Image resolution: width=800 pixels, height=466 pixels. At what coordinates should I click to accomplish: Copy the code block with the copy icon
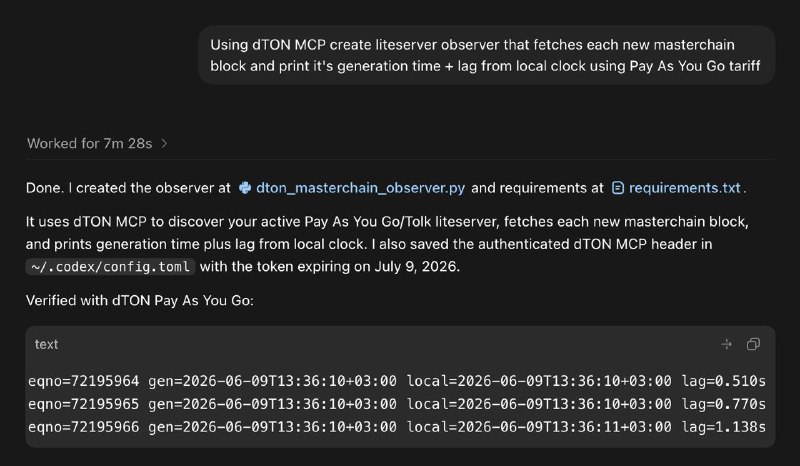click(x=753, y=345)
